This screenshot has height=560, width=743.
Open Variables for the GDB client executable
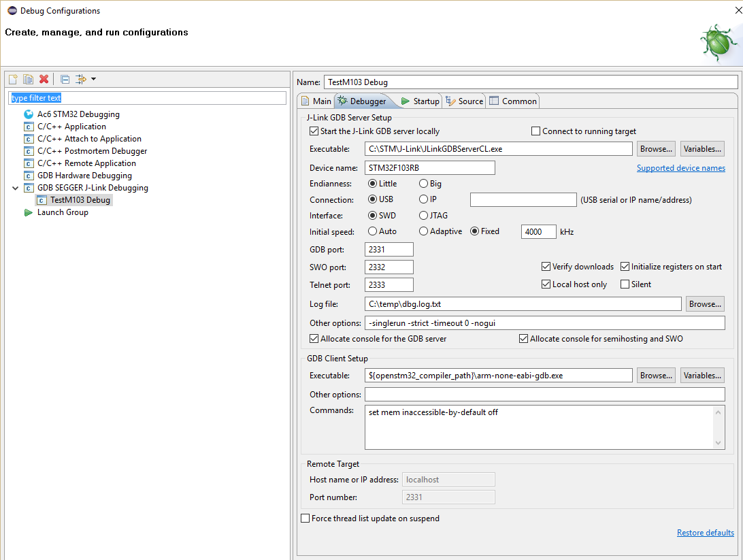point(702,375)
